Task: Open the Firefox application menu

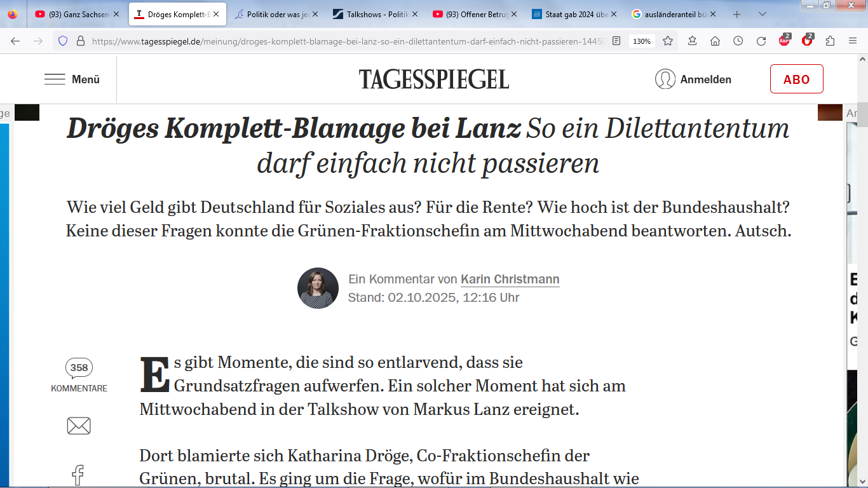Action: pyautogui.click(x=853, y=41)
